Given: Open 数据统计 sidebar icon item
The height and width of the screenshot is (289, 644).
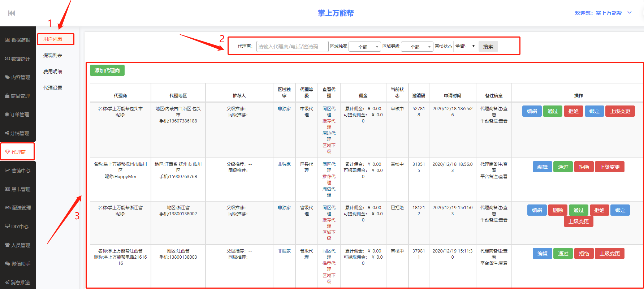Looking at the screenshot, I should 7,59.
